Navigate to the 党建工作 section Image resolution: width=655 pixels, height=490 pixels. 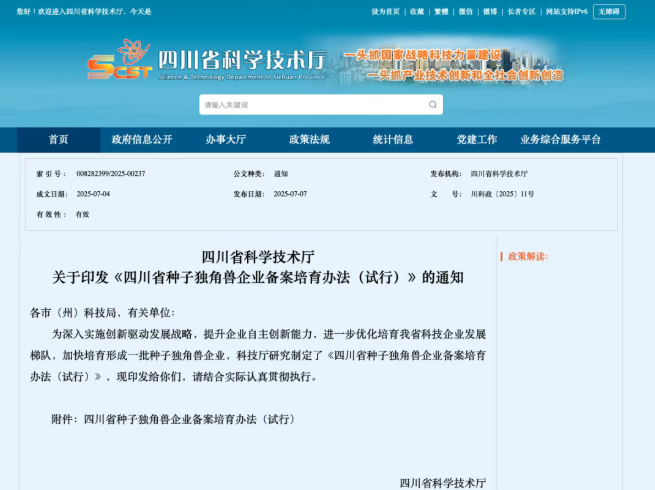pos(476,140)
